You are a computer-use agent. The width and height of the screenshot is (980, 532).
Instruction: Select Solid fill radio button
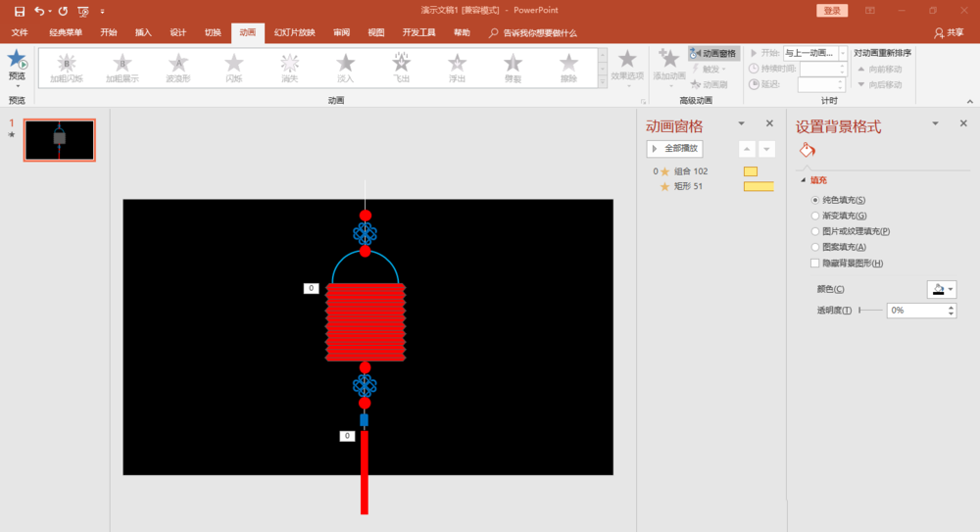[815, 200]
